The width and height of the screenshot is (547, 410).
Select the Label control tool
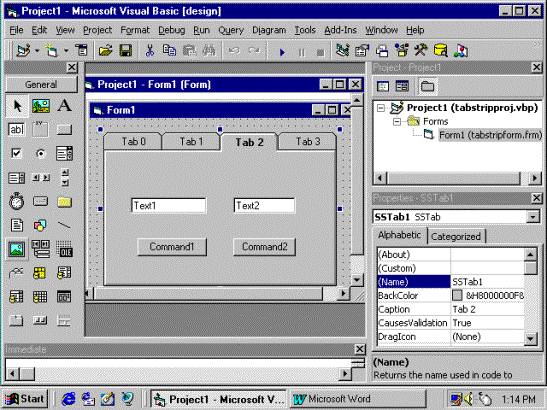[x=64, y=106]
